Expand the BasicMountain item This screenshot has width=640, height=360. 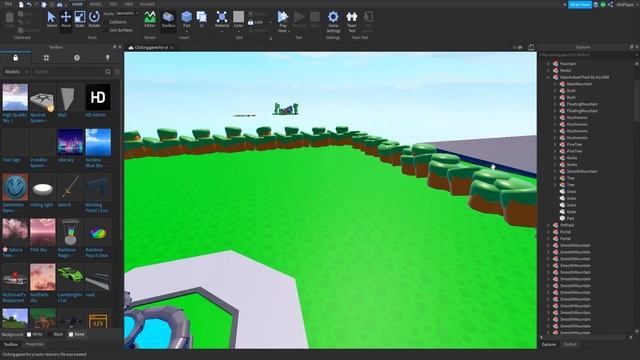(x=555, y=84)
